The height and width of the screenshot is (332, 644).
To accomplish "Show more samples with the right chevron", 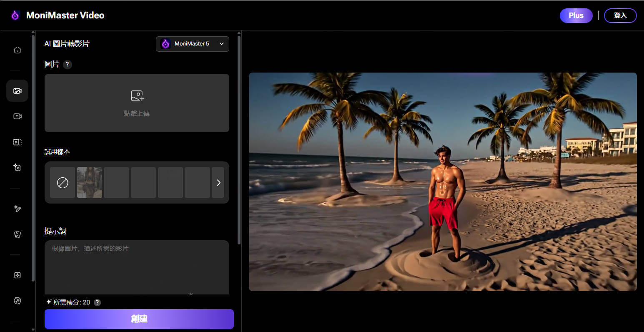I will 218,183.
